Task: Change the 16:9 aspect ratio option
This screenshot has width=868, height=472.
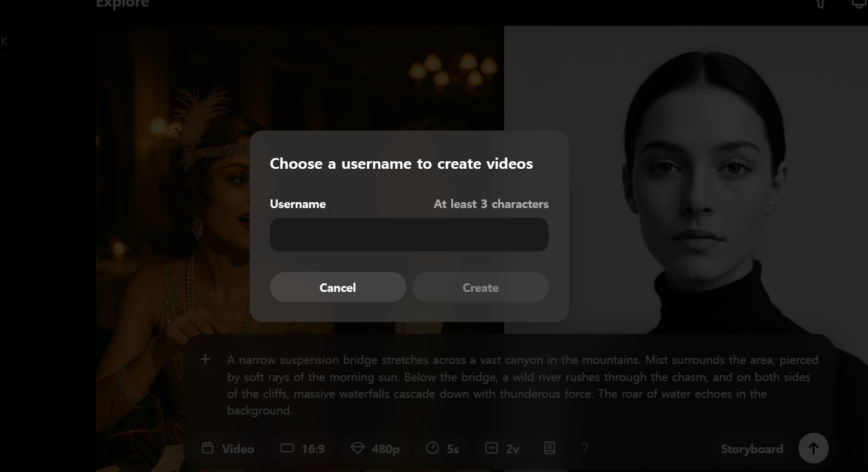Action: (x=303, y=448)
